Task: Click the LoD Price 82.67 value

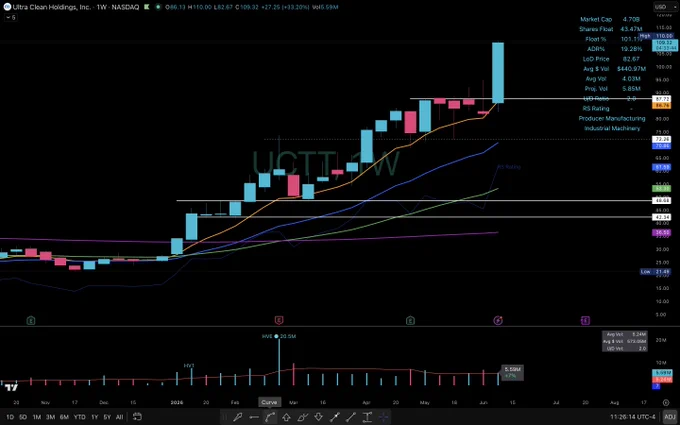Action: click(631, 59)
